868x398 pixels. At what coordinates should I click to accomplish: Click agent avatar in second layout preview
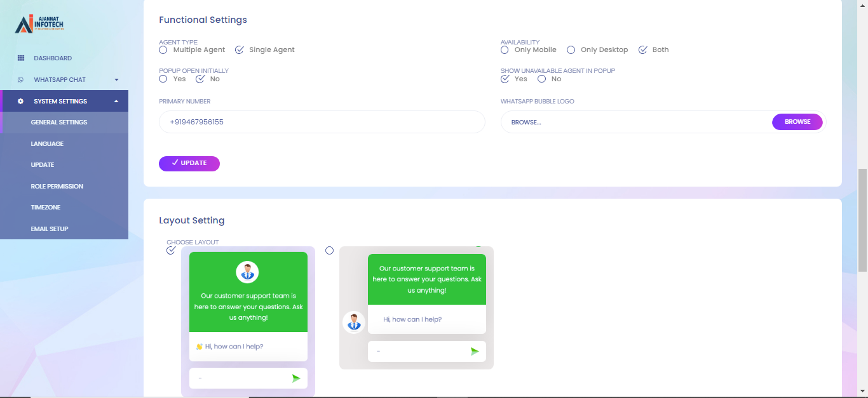[353, 322]
